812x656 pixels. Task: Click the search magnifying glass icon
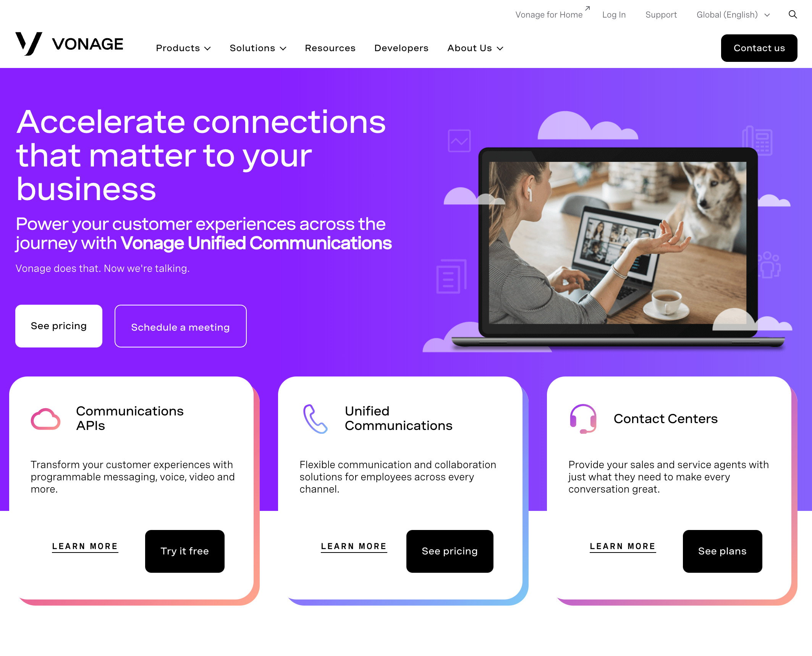[793, 14]
